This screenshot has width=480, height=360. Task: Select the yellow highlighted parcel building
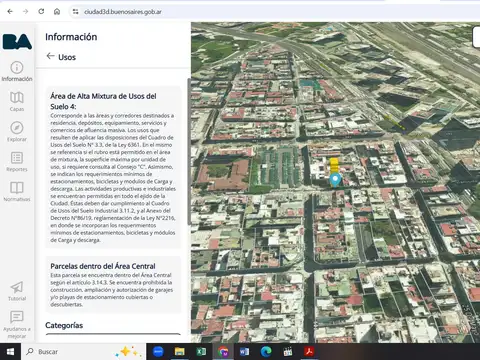(334, 165)
